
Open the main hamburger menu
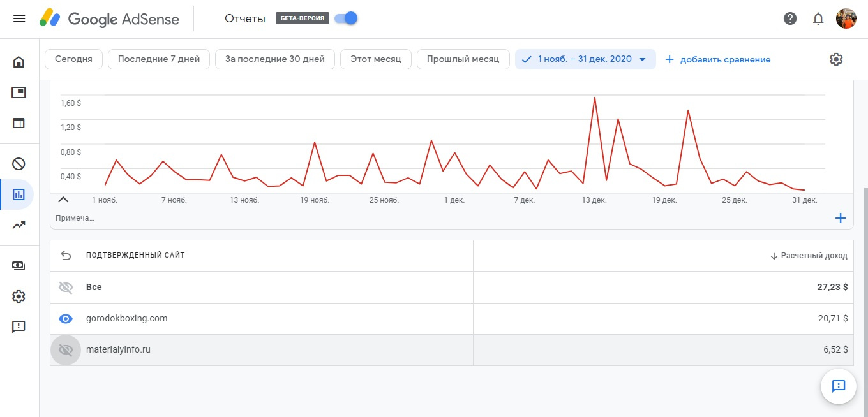pyautogui.click(x=19, y=18)
